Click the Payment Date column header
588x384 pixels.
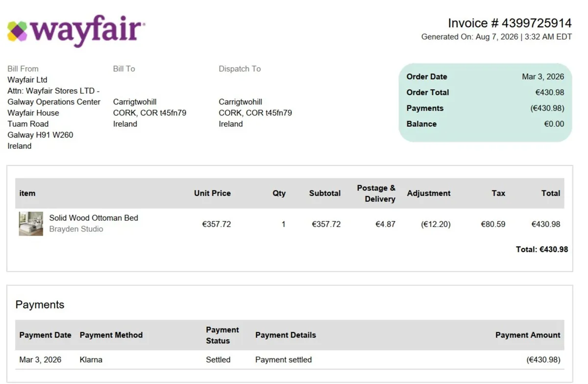point(46,335)
